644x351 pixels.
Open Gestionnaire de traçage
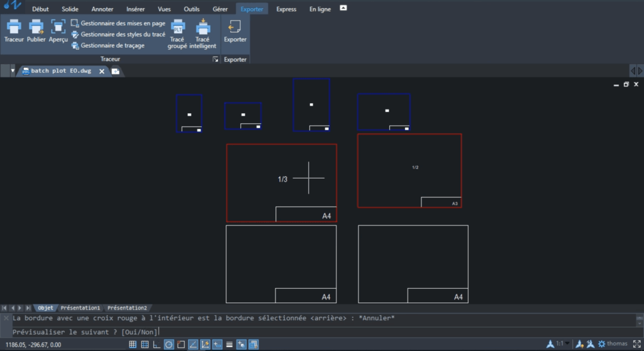coord(108,46)
